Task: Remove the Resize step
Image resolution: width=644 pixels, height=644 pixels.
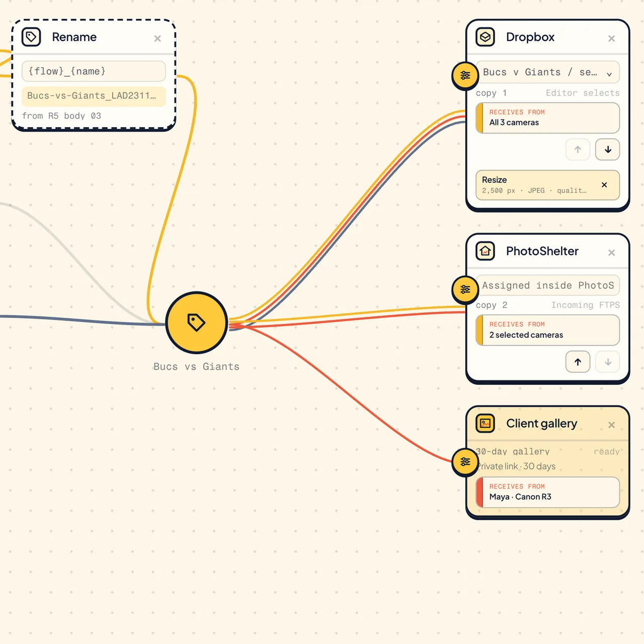Action: click(604, 185)
